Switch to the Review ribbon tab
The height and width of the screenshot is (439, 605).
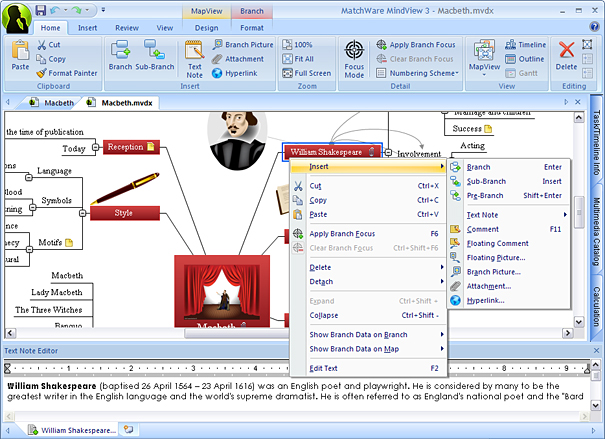coord(127,28)
